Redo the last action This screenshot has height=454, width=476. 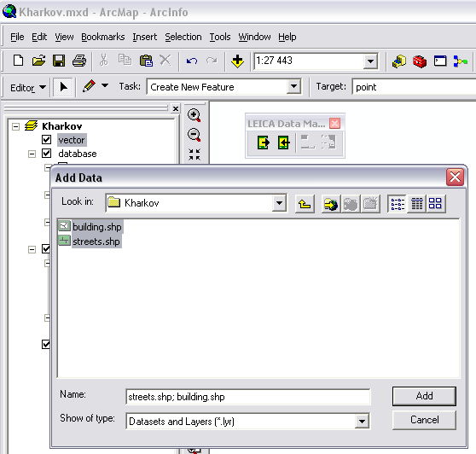(x=212, y=61)
